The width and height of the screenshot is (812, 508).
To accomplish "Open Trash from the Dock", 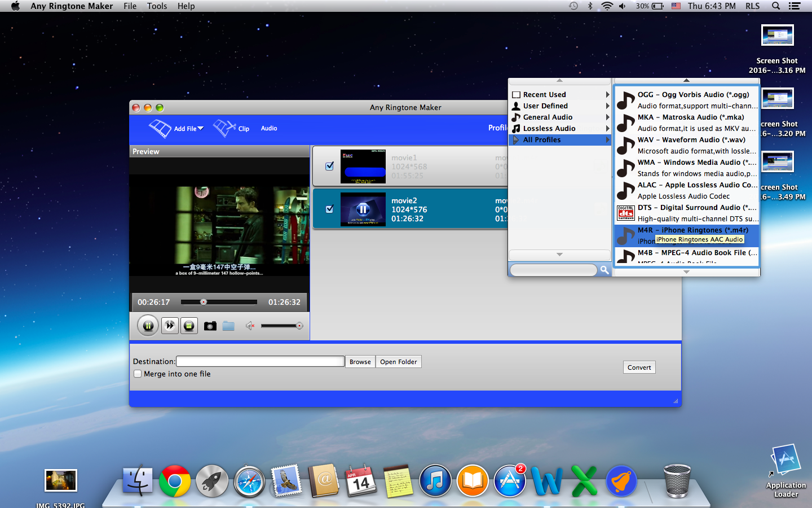I will coord(677,481).
